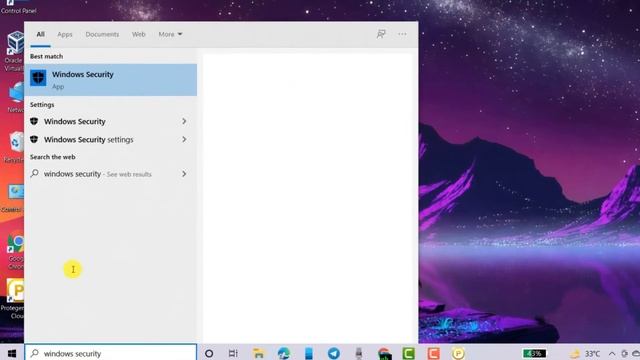The image size is (640, 360).
Task: Show hidden system tray icons
Action: coord(612,354)
